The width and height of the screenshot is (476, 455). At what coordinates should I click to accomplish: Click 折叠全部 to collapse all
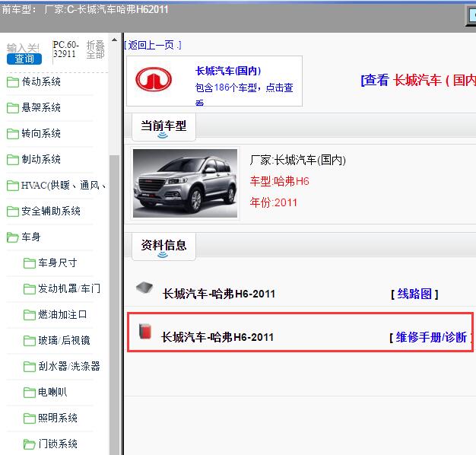(x=95, y=49)
